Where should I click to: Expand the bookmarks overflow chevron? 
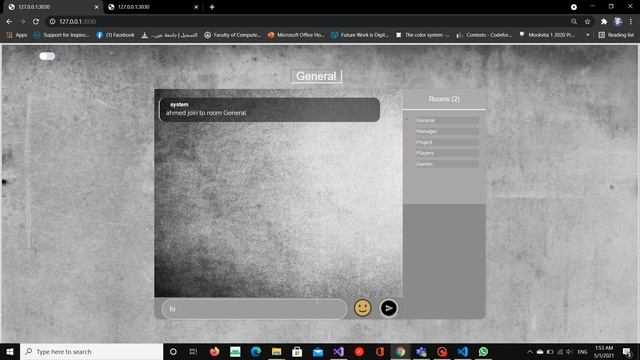pyautogui.click(x=588, y=35)
